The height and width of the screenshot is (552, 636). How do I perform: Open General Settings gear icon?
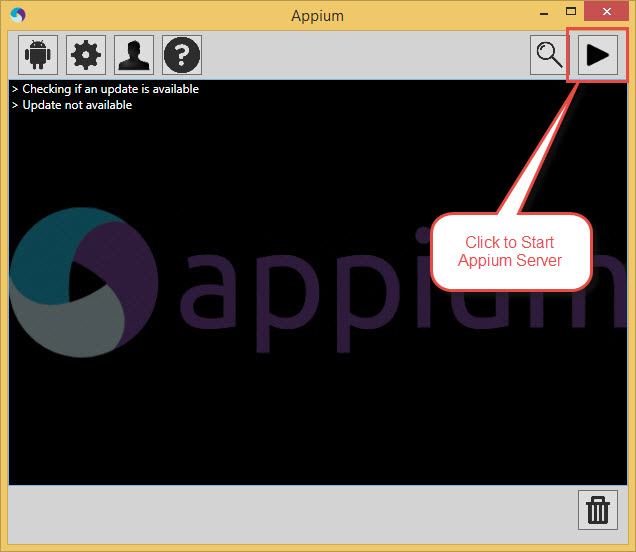tap(86, 55)
